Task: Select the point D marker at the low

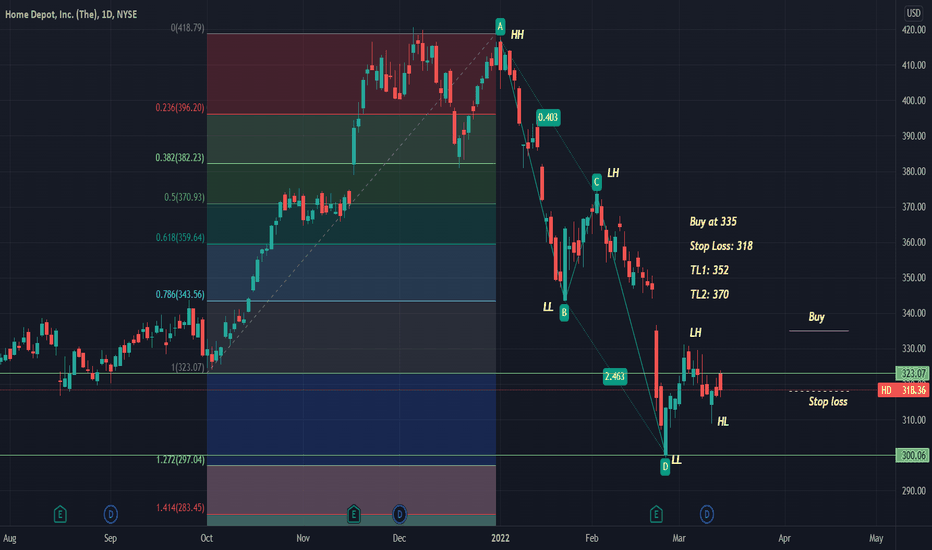Action: [665, 467]
